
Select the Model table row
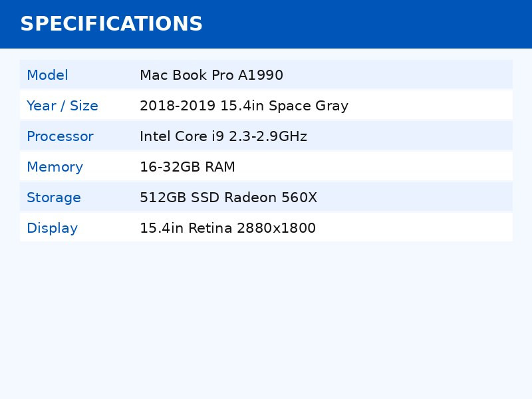click(266, 74)
